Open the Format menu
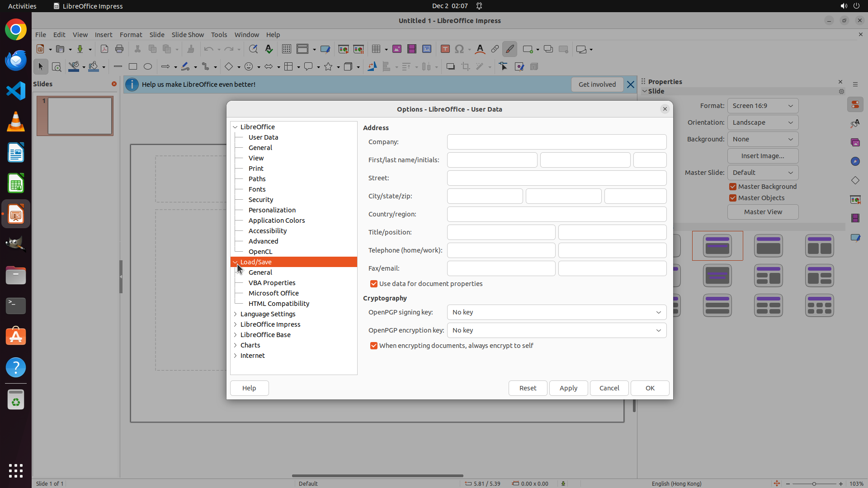The height and width of the screenshot is (488, 868). click(131, 35)
